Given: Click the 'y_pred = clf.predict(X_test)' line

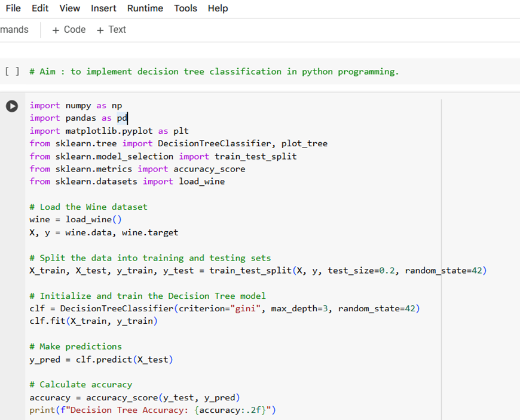Looking at the screenshot, I should point(101,359).
